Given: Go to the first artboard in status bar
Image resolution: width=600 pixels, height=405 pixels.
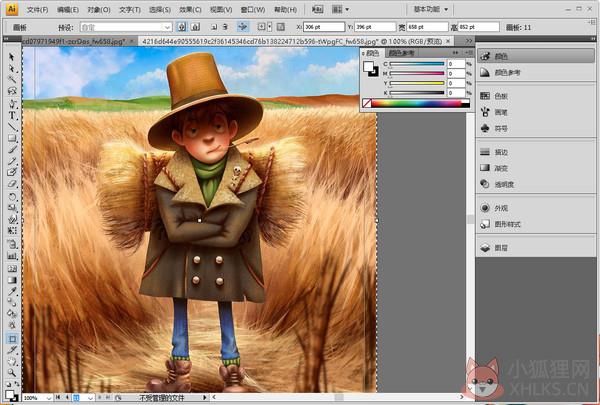Looking at the screenshot, I should coord(58,398).
